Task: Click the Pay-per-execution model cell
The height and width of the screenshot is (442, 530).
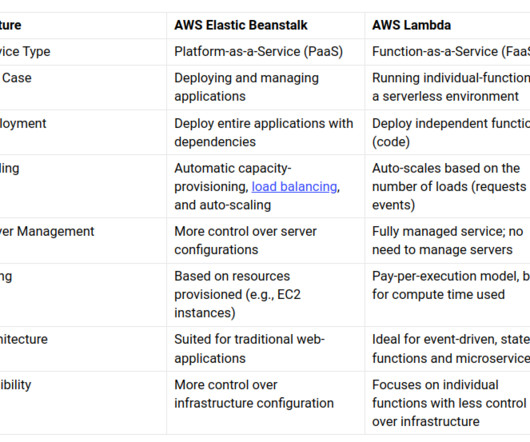Action: pos(451,286)
